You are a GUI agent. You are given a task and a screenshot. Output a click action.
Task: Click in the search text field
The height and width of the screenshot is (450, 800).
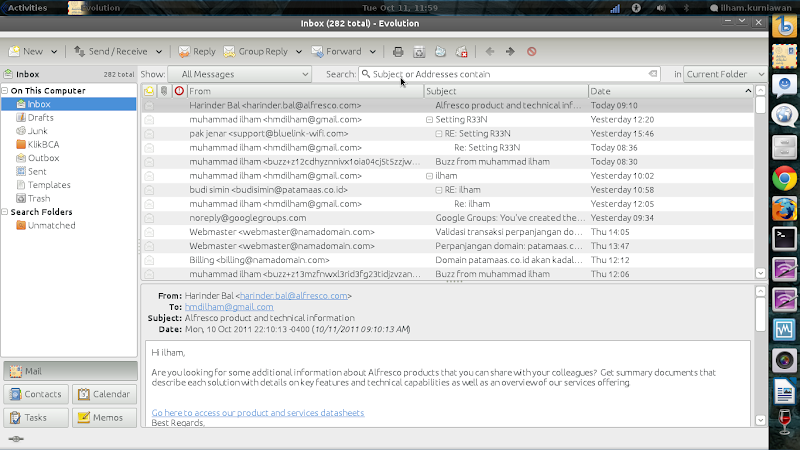(x=509, y=74)
